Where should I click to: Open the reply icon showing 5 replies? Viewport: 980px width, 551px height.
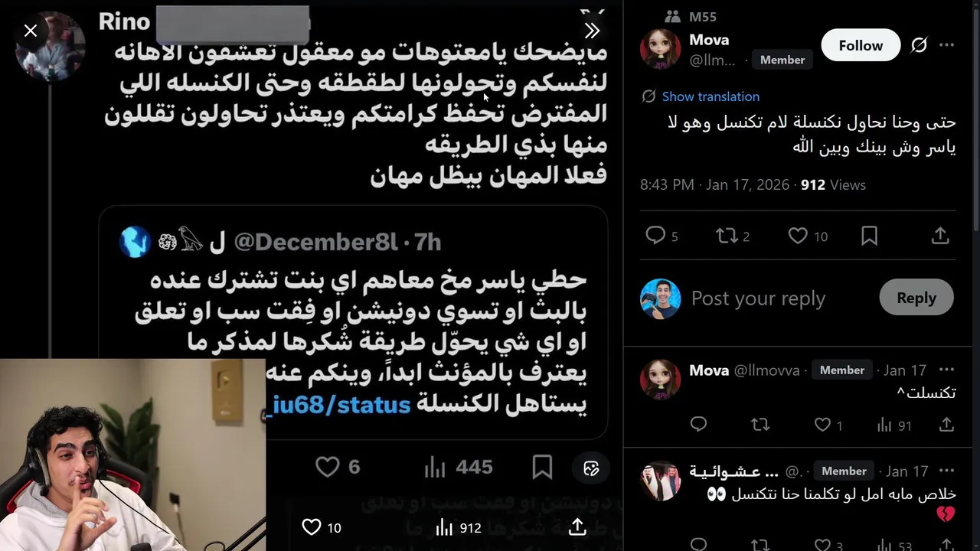[x=661, y=236]
